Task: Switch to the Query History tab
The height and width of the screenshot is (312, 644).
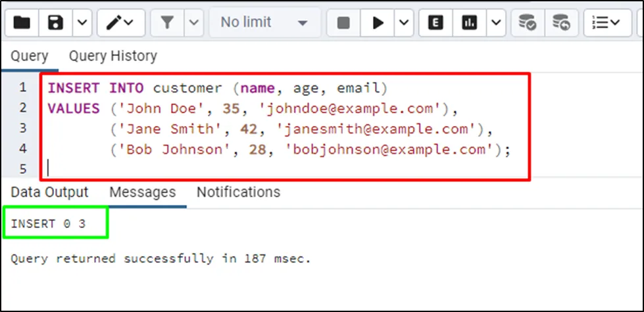Action: tap(112, 56)
